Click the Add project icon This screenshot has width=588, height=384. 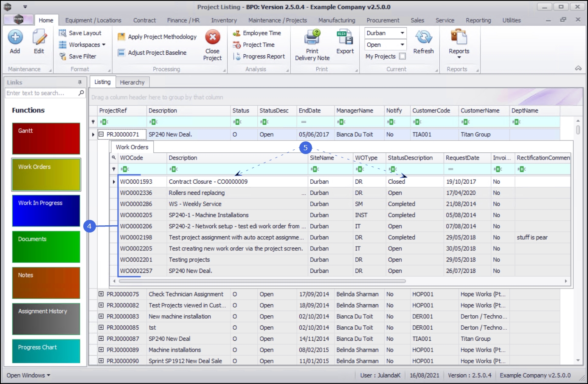click(x=15, y=38)
